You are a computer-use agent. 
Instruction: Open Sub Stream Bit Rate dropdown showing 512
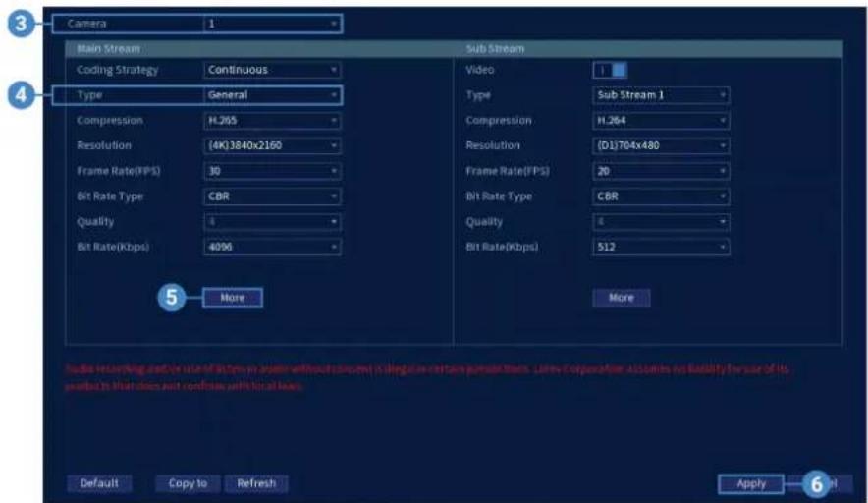(x=661, y=247)
